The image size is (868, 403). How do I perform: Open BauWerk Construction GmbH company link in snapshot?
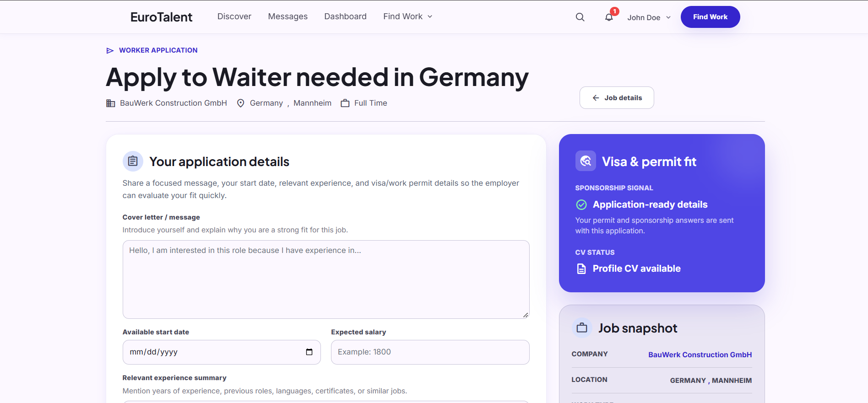(700, 355)
